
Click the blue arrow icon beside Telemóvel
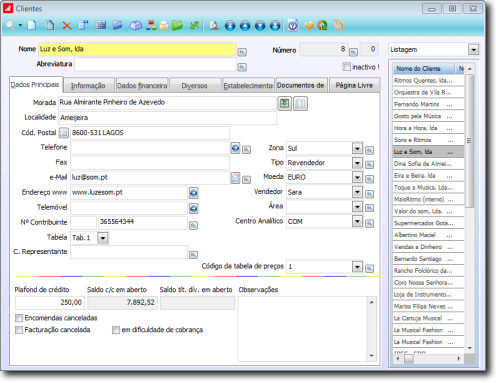tap(194, 208)
